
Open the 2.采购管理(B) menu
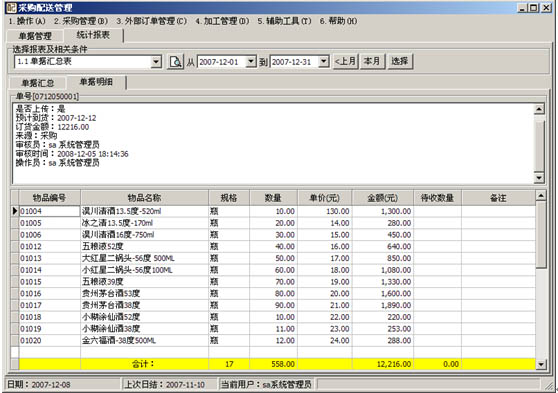[x=81, y=21]
